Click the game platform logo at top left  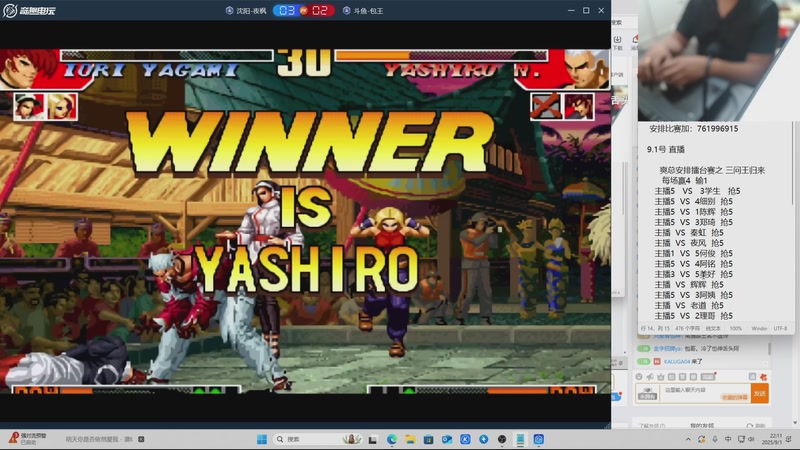pyautogui.click(x=29, y=10)
